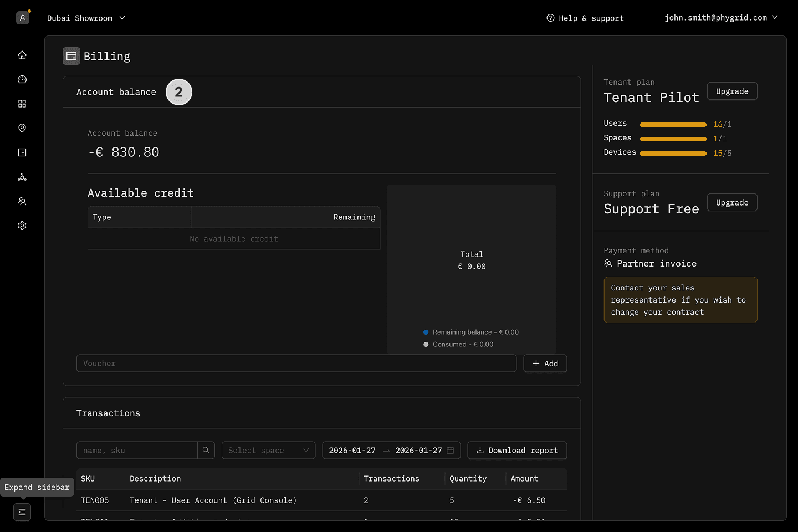Focus the Voucher input field
Viewport: 798px width, 532px height.
click(x=296, y=364)
